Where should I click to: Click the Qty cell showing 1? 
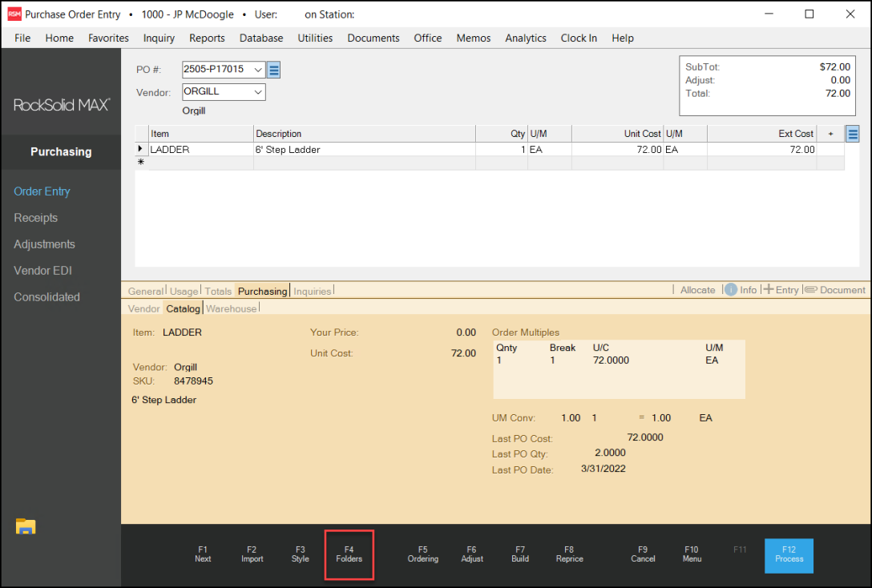pos(501,149)
